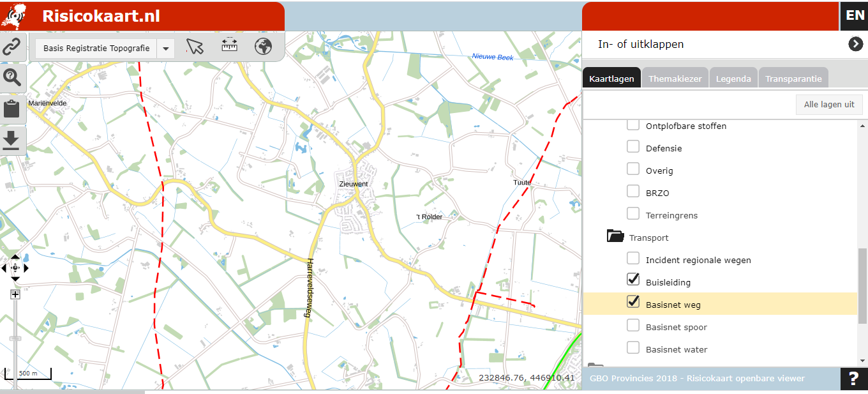The image size is (868, 394).
Task: Click the globe icon in toolbar
Action: tap(263, 46)
